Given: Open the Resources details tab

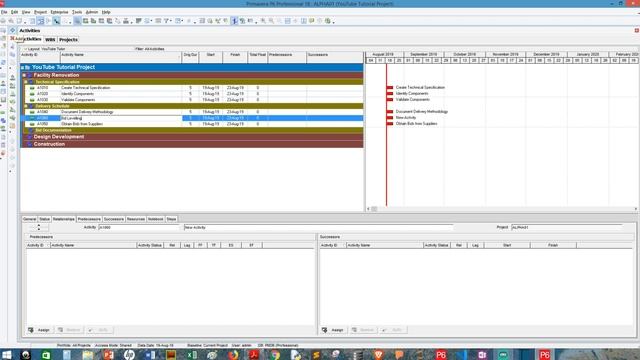Looking at the screenshot, I should click(x=136, y=219).
